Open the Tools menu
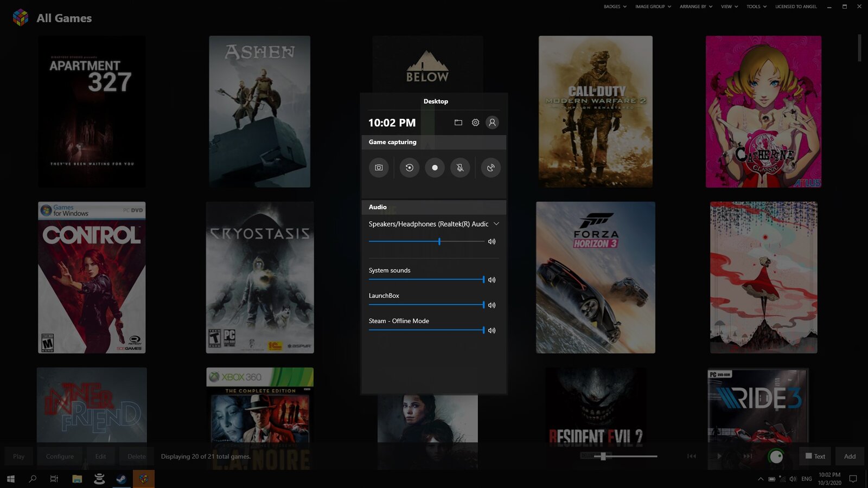Image resolution: width=868 pixels, height=488 pixels. tap(756, 7)
